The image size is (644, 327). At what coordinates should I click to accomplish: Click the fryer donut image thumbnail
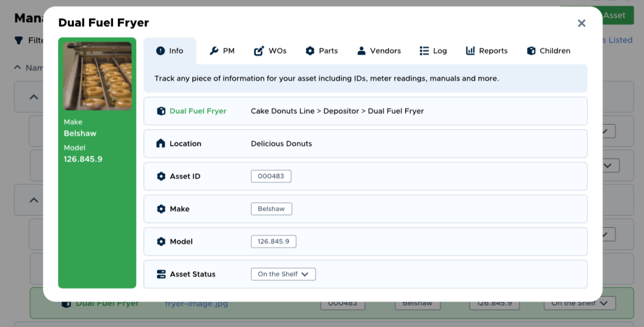(97, 76)
